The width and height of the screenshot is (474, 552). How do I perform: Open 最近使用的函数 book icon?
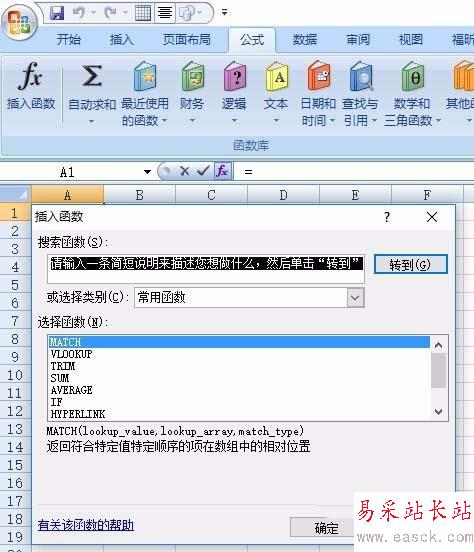[145, 76]
